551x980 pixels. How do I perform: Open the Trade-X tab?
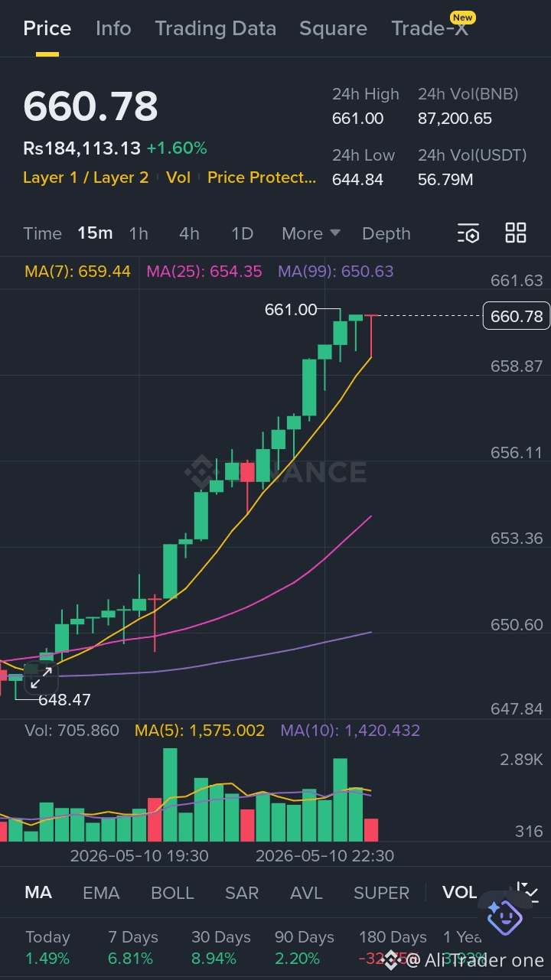click(430, 28)
